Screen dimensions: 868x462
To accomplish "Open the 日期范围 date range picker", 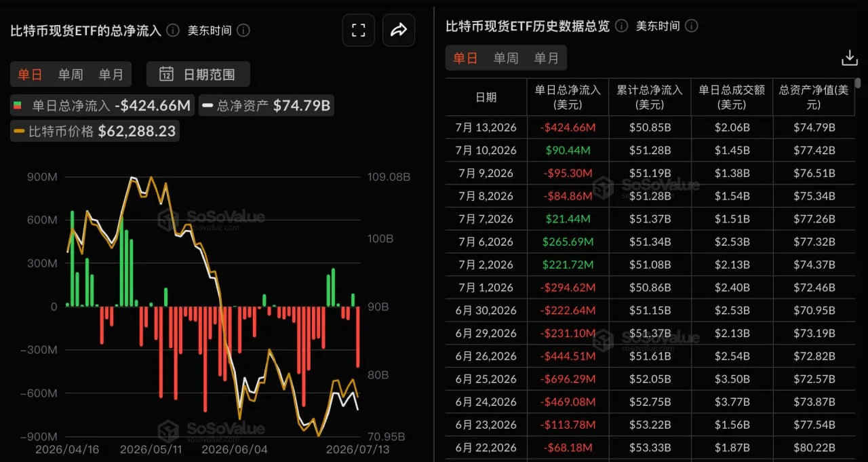I will (198, 75).
